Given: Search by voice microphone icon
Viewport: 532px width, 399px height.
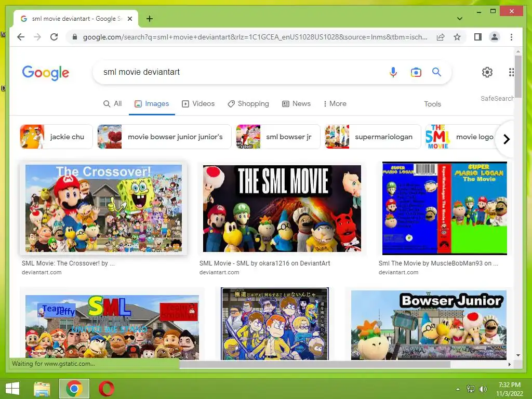Looking at the screenshot, I should pos(393,72).
